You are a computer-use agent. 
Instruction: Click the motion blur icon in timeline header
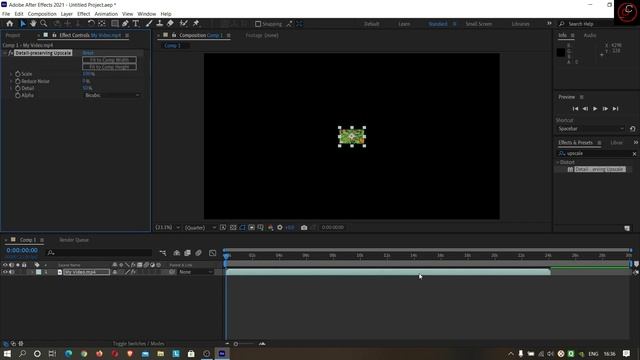coord(198,253)
